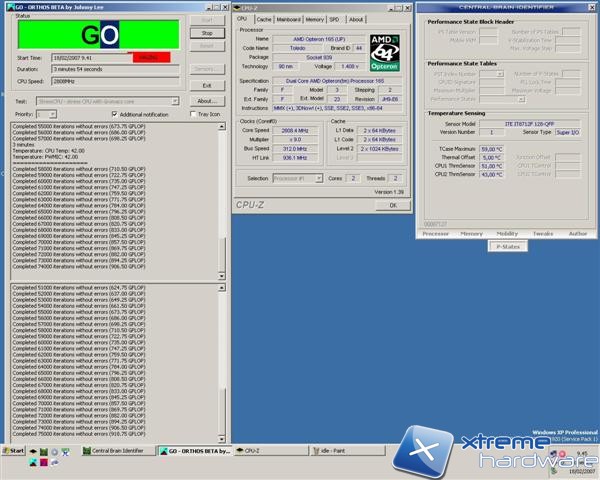Click the OK button in CPU-Z
This screenshot has height=480, width=600.
[x=393, y=204]
